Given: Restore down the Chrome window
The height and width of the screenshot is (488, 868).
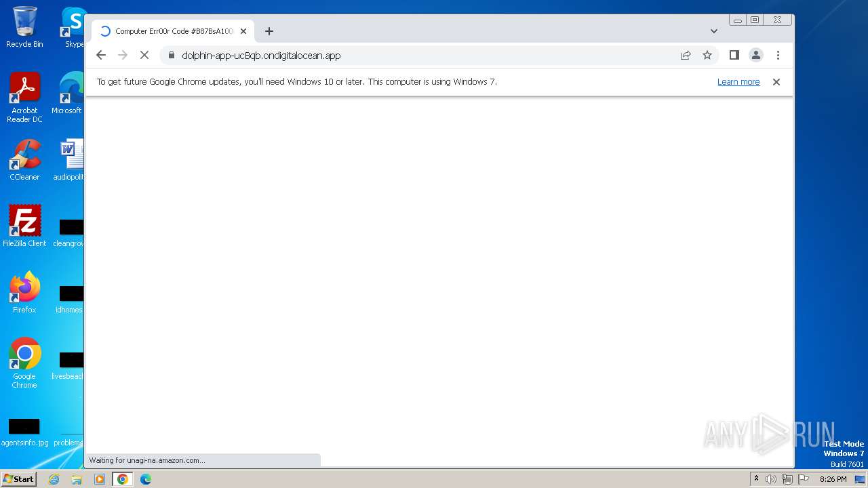Looking at the screenshot, I should (x=755, y=20).
